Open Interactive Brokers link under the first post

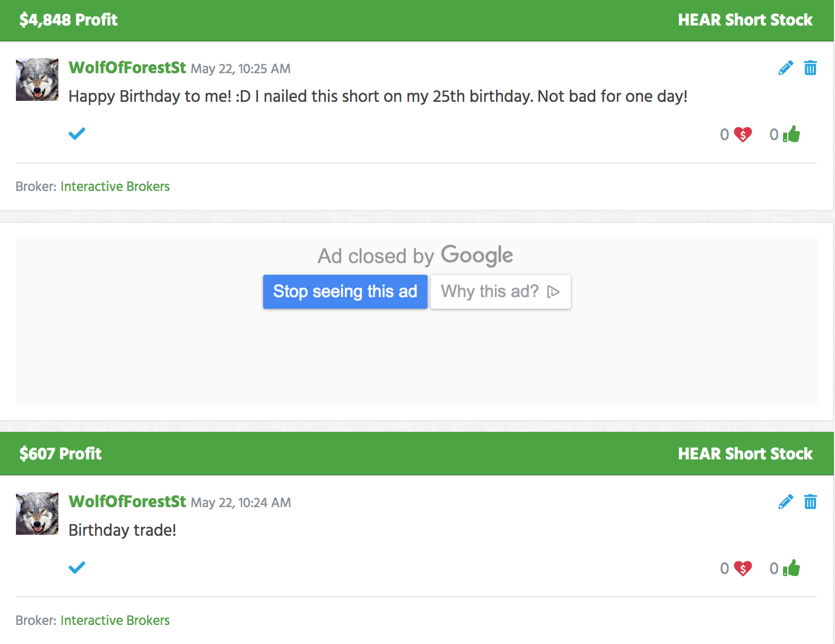tap(115, 187)
